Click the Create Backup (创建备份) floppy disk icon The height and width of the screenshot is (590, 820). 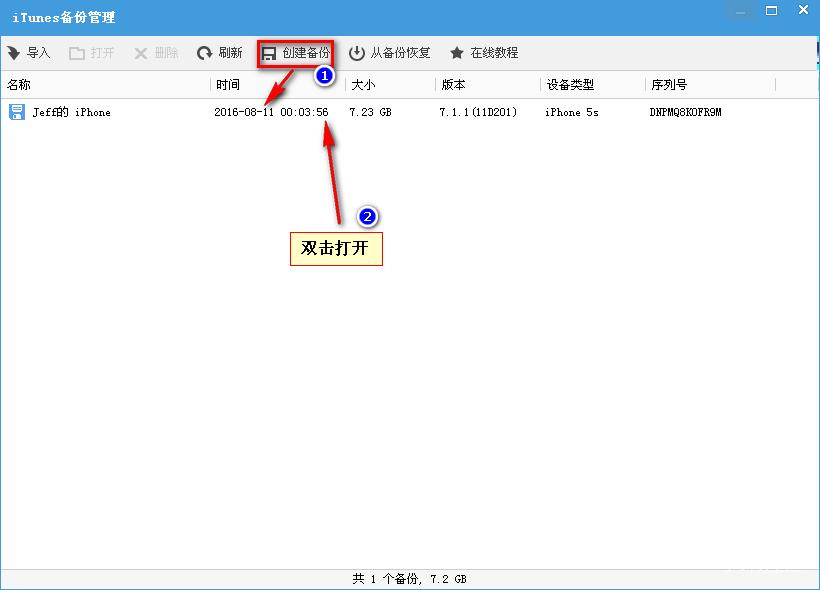click(x=269, y=53)
